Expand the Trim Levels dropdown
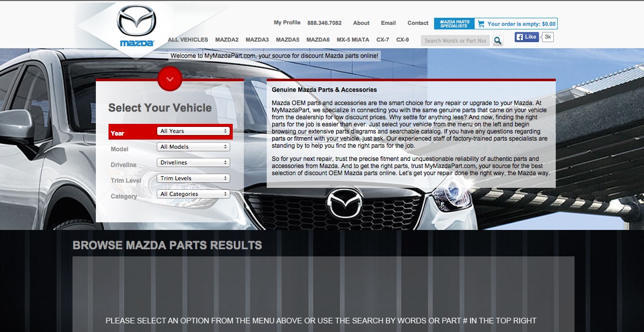The height and width of the screenshot is (332, 644). click(x=193, y=178)
